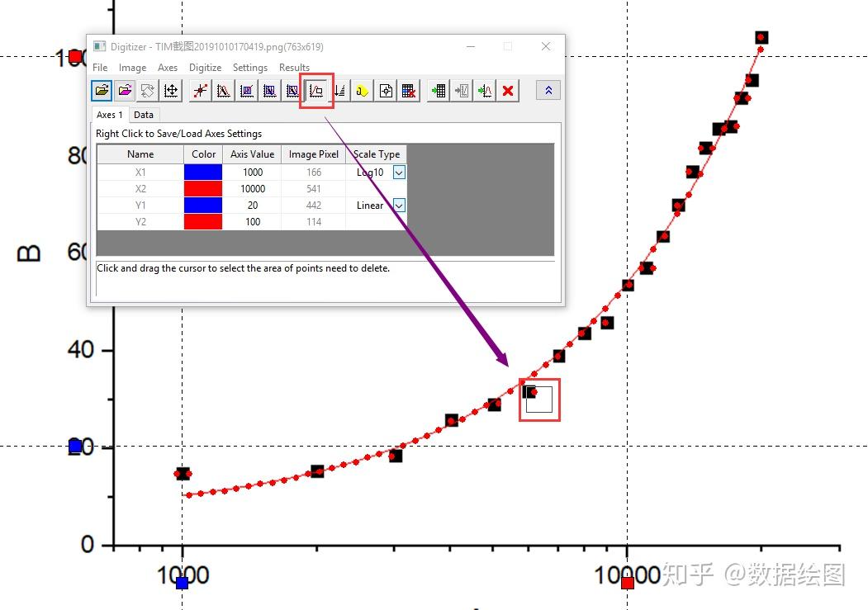This screenshot has width=868, height=610.
Task: Open the Log10 scale type dropdown
Action: click(x=399, y=172)
